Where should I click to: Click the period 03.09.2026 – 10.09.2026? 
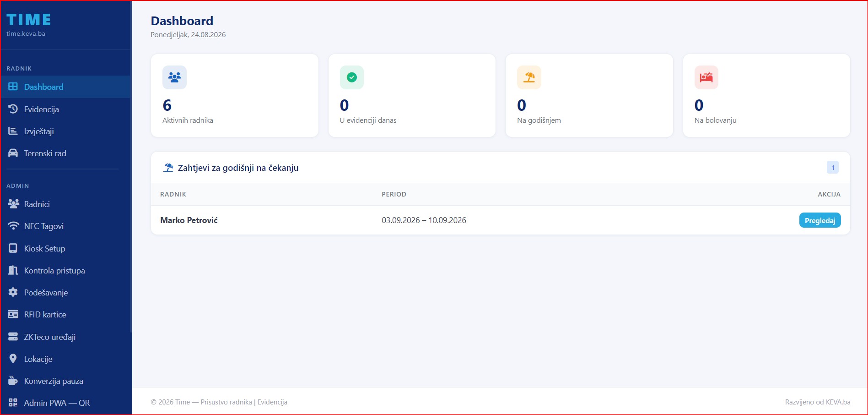tap(424, 220)
